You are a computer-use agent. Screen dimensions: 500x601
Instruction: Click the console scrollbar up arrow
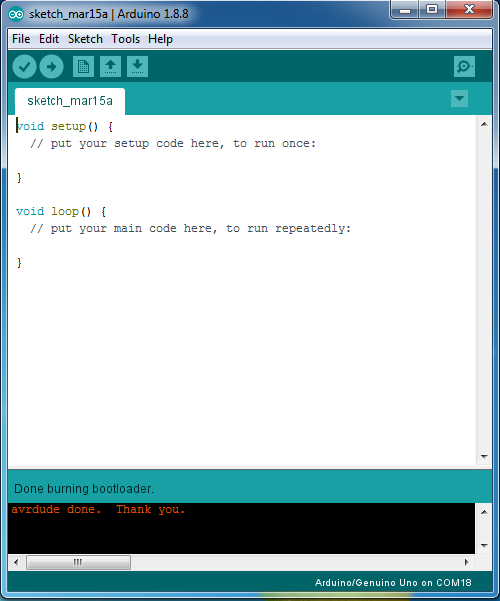[x=484, y=512]
